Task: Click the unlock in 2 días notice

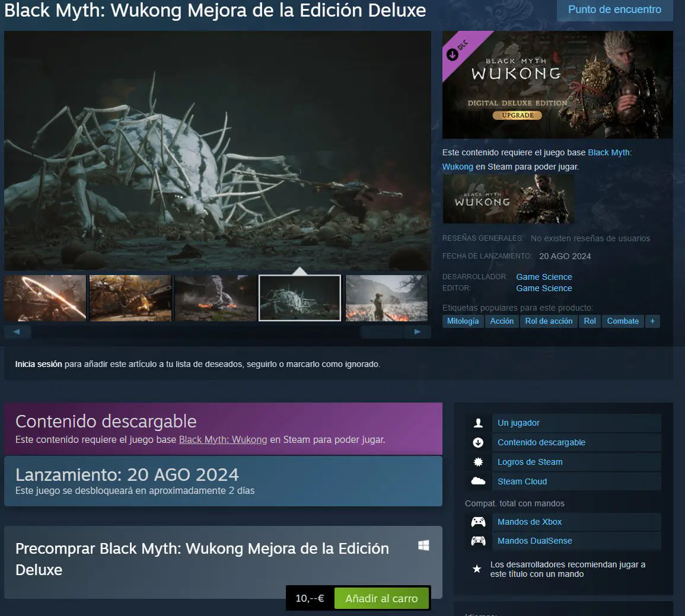Action: click(x=135, y=491)
